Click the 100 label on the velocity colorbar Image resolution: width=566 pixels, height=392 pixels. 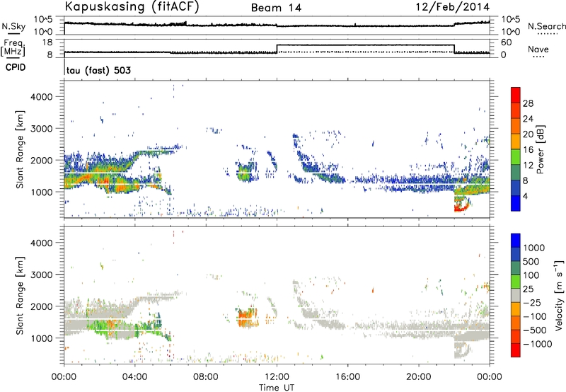(531, 275)
